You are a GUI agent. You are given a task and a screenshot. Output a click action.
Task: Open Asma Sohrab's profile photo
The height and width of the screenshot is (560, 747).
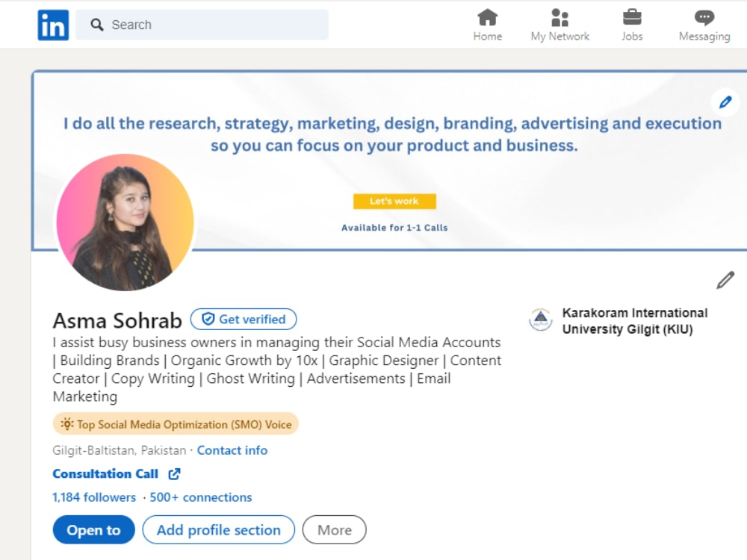click(x=125, y=222)
